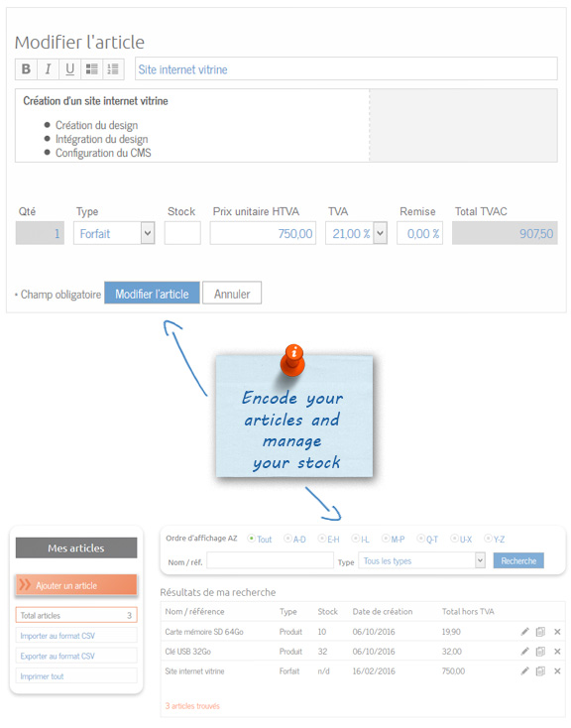Viewport: 571px width, 728px height.
Task: Delete the Clé USB 32Go article
Action: point(557,652)
